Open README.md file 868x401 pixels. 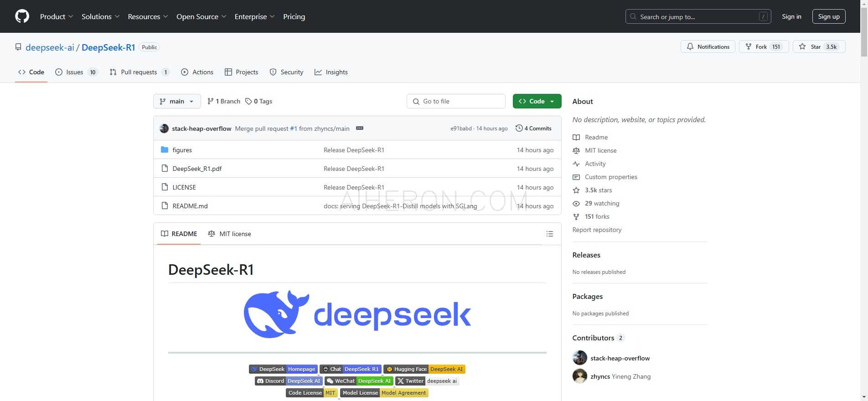(x=190, y=206)
